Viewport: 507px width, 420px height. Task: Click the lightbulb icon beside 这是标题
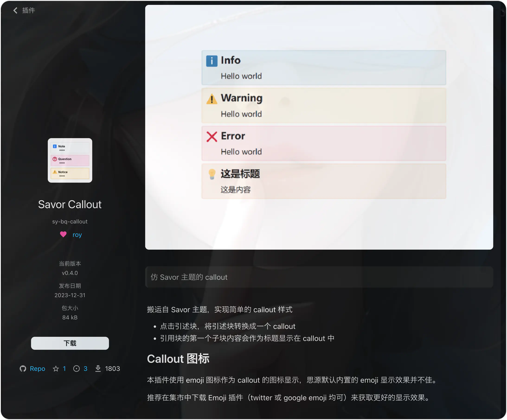click(212, 174)
